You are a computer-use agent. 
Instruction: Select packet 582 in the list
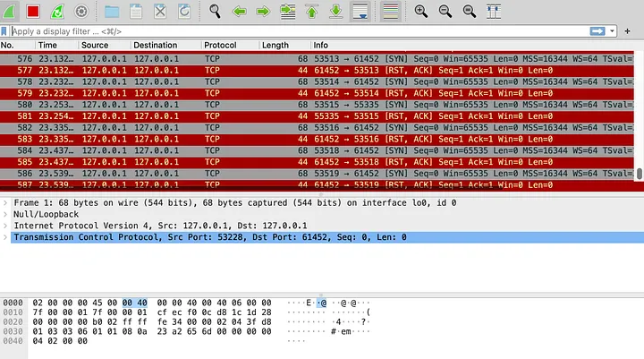click(317, 128)
